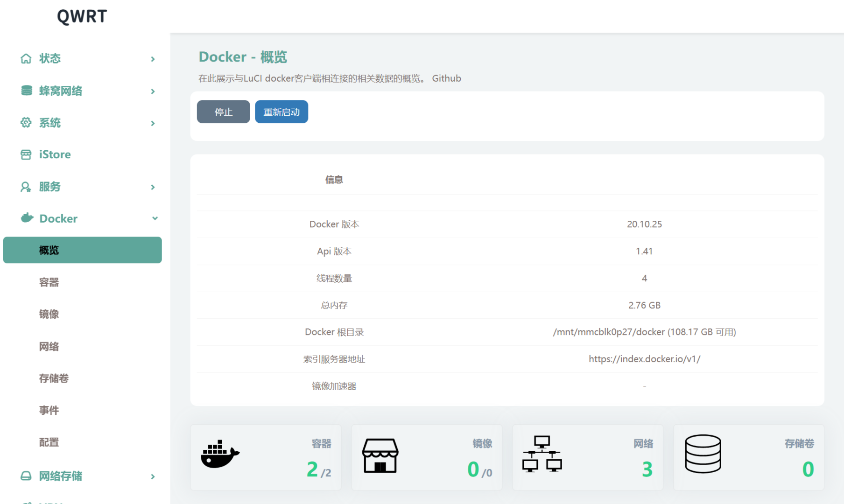This screenshot has height=504, width=844.
Task: Open the 网络存储 menu item
Action: [x=61, y=476]
